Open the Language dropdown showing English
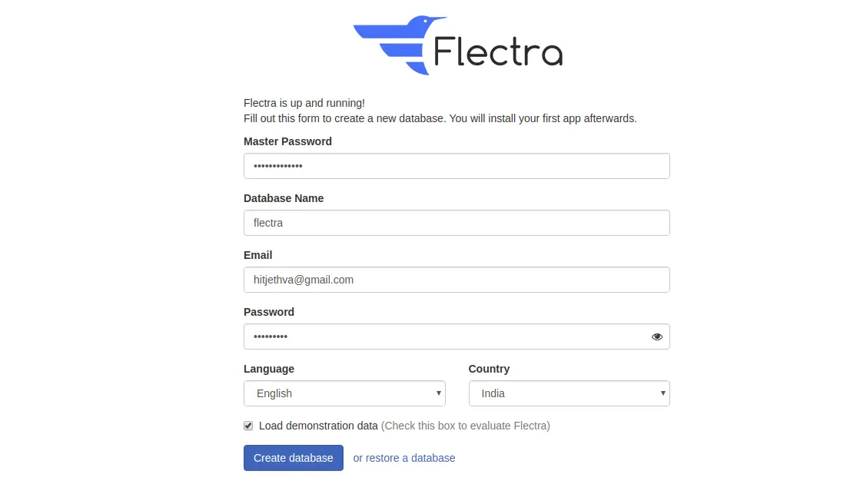Screen dimensions: 860x504 (x=344, y=393)
